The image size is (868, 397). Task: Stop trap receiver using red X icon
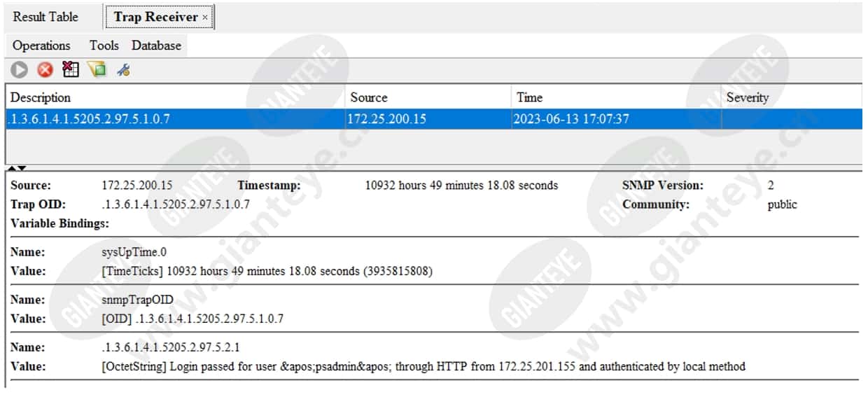coord(45,69)
